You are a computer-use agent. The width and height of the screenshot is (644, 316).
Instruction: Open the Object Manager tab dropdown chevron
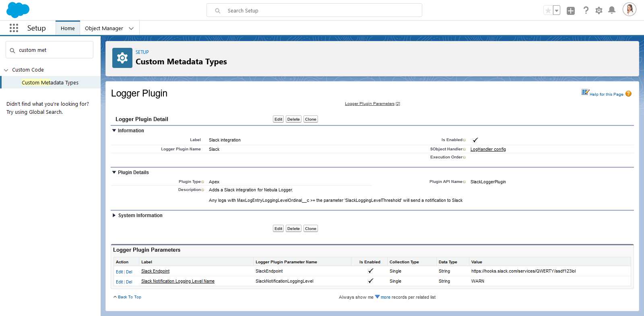[131, 29]
